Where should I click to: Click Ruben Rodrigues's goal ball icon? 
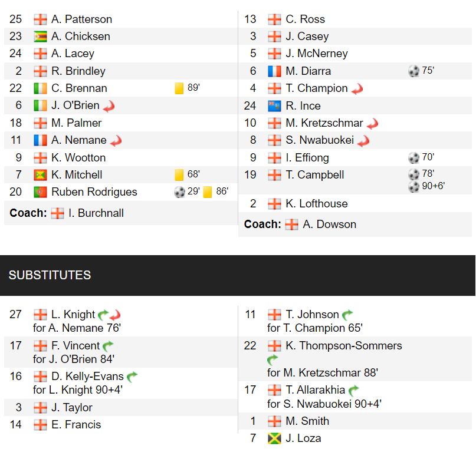(x=179, y=192)
